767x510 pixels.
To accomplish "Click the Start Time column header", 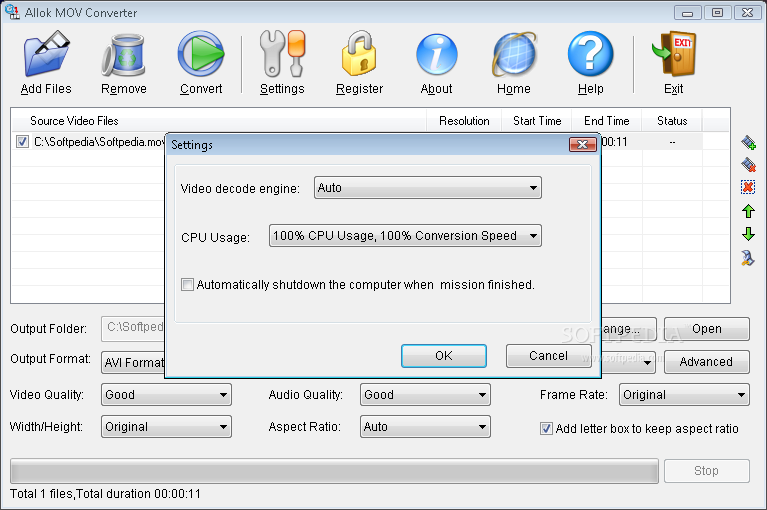I will tap(537, 121).
